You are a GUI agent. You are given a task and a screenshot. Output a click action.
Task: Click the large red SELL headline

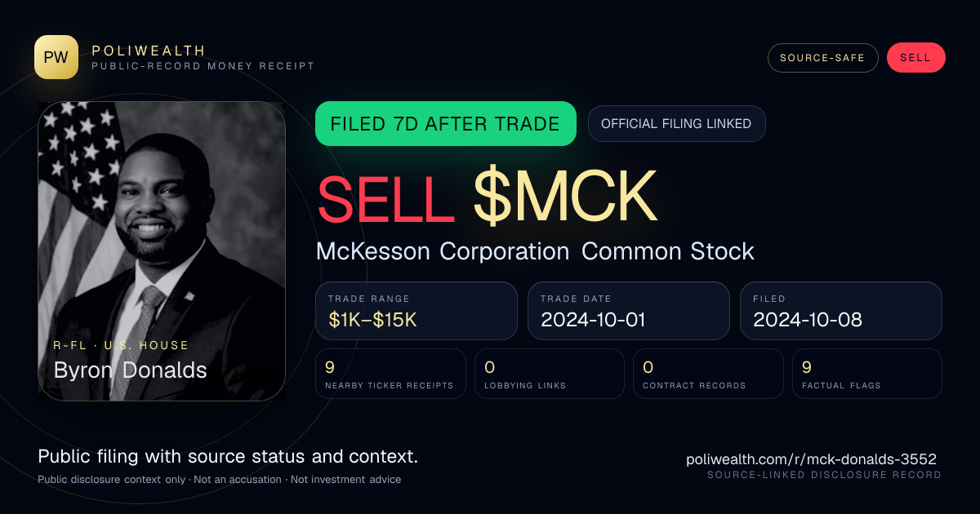click(386, 197)
